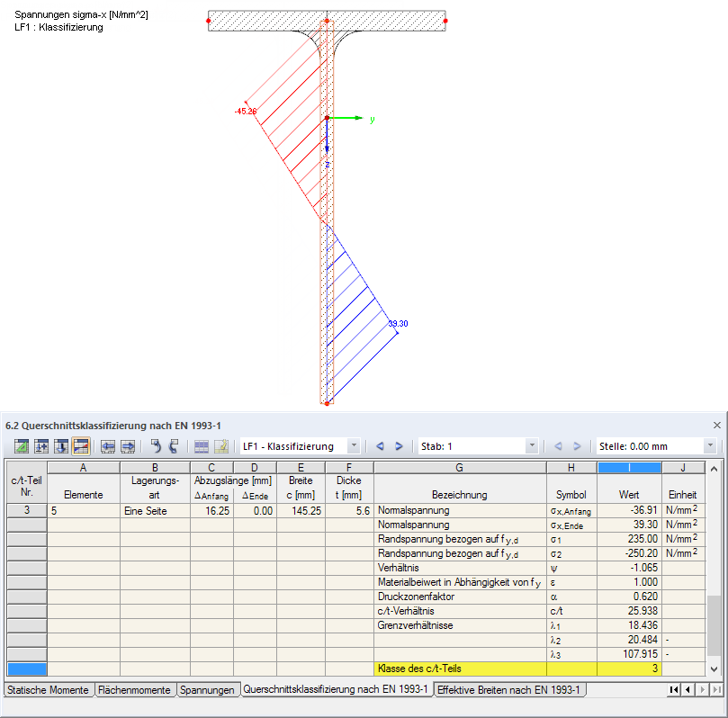This screenshot has height=718, width=728.
Task: Select column header G
Action: click(x=459, y=467)
